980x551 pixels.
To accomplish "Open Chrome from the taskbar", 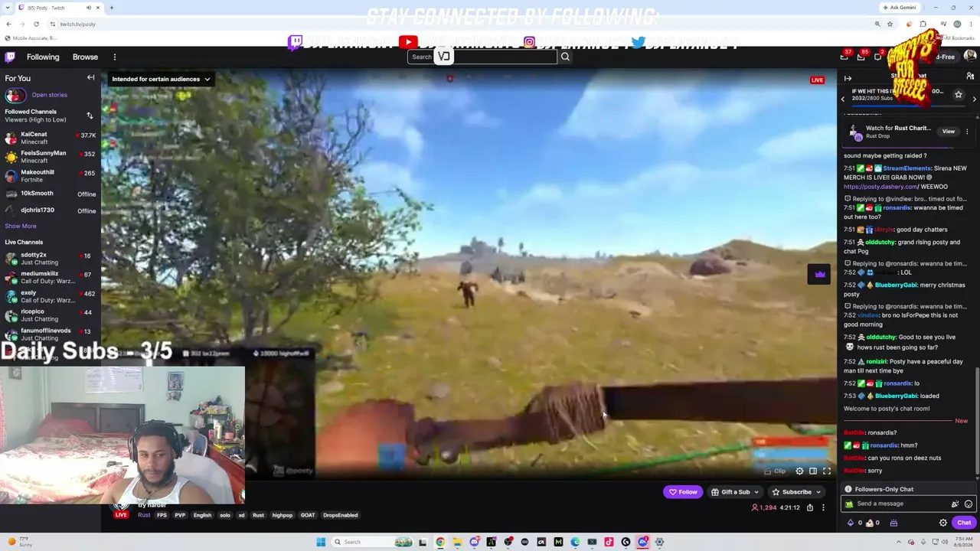I will tap(440, 542).
